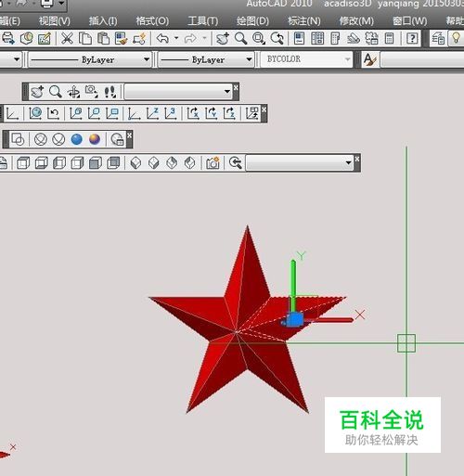The width and height of the screenshot is (464, 476).
Task: Open the QuickCalc calculator icon
Action: (389, 38)
